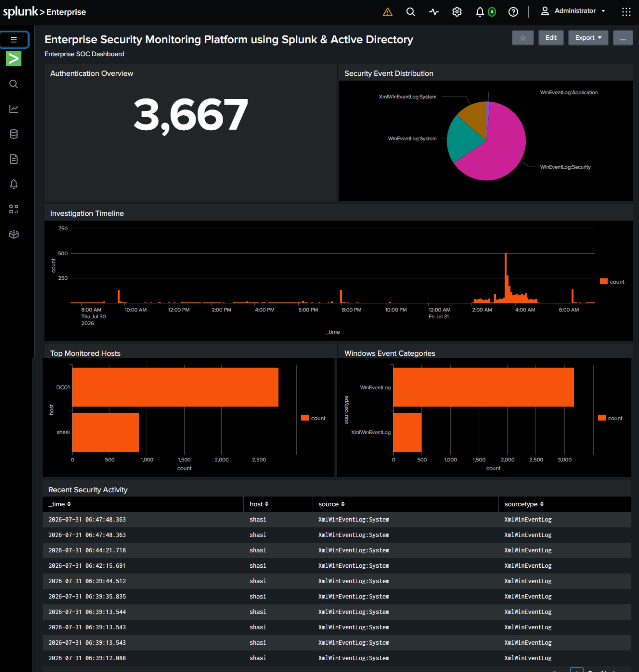Image resolution: width=639 pixels, height=672 pixels.
Task: Click the count legend in Windows Event Categories
Action: coord(610,418)
